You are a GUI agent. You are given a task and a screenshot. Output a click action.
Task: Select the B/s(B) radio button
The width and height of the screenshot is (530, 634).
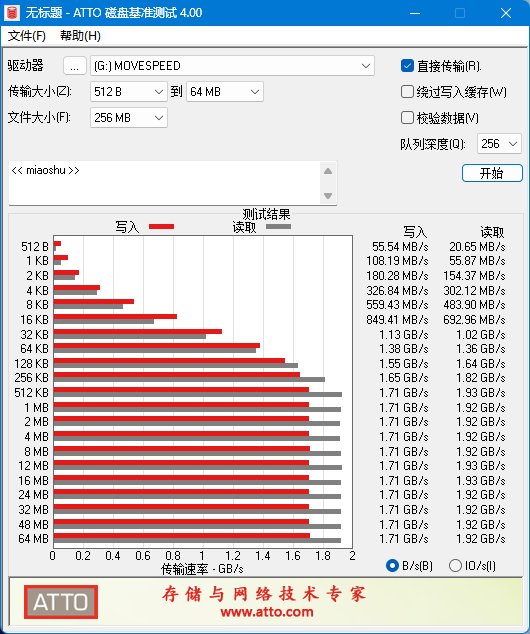click(392, 565)
